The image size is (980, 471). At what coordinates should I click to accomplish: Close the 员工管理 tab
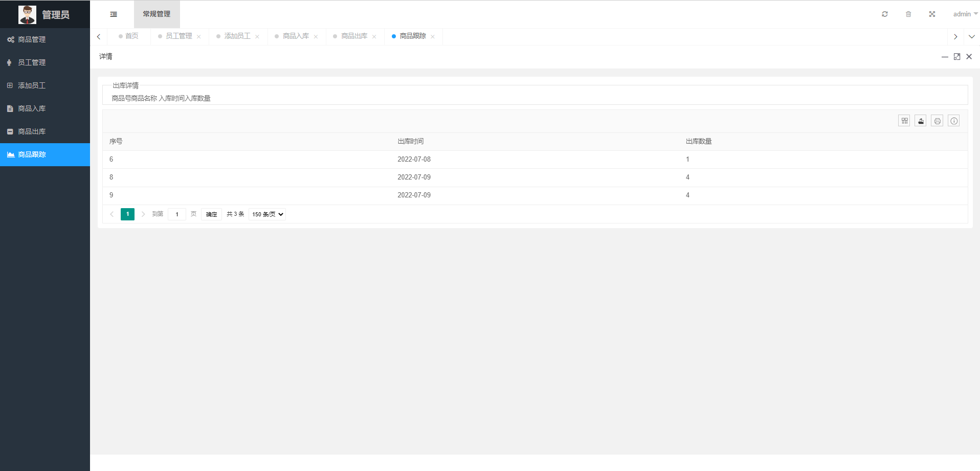pos(198,36)
